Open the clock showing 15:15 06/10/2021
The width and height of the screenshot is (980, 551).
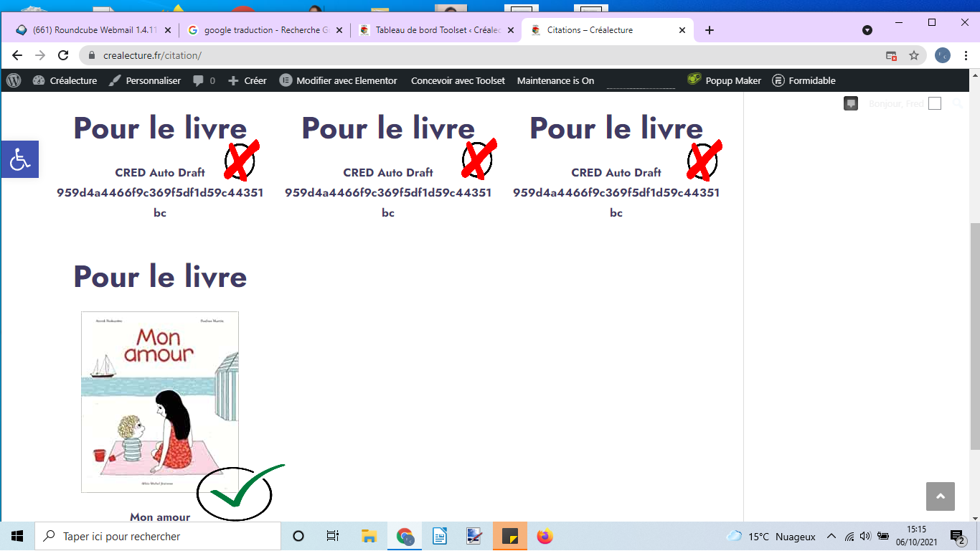click(x=916, y=536)
